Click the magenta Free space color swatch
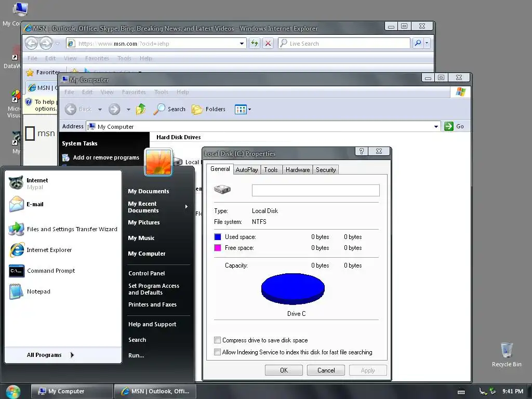The height and width of the screenshot is (399, 532). [x=218, y=248]
